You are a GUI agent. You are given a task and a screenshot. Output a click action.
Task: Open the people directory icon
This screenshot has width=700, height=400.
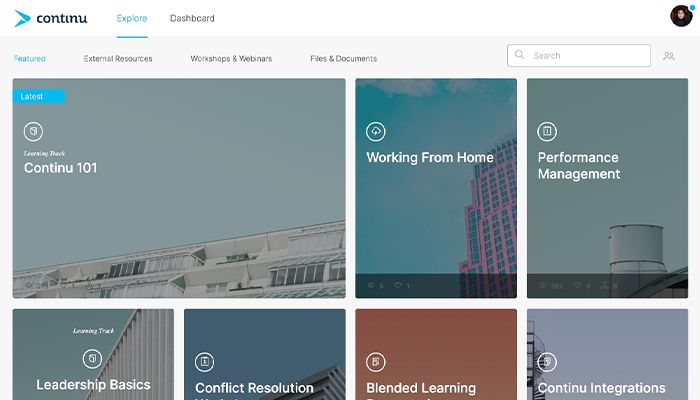tap(669, 56)
